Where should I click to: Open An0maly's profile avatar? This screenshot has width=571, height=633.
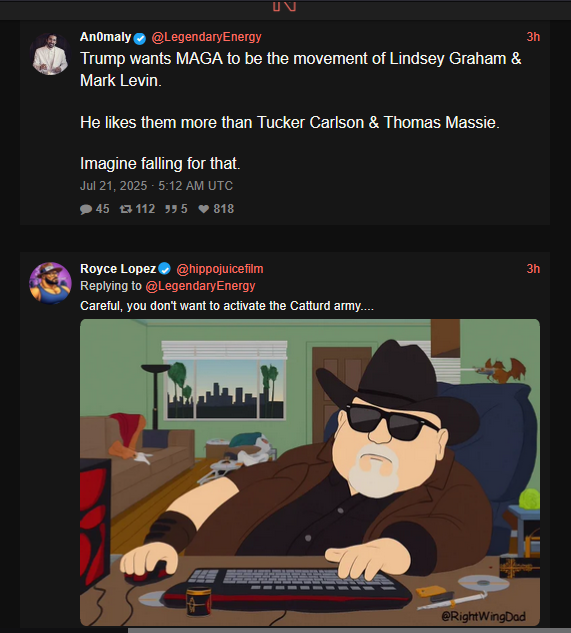50,54
